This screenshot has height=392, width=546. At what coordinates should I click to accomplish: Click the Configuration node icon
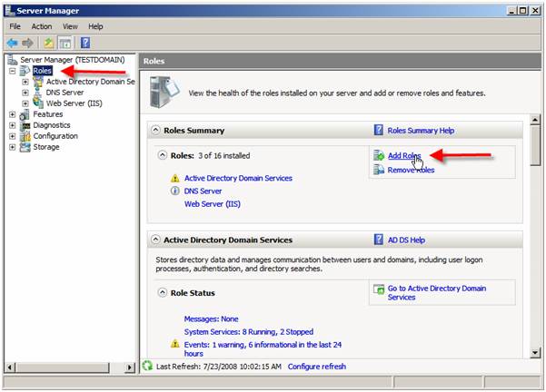click(25, 136)
